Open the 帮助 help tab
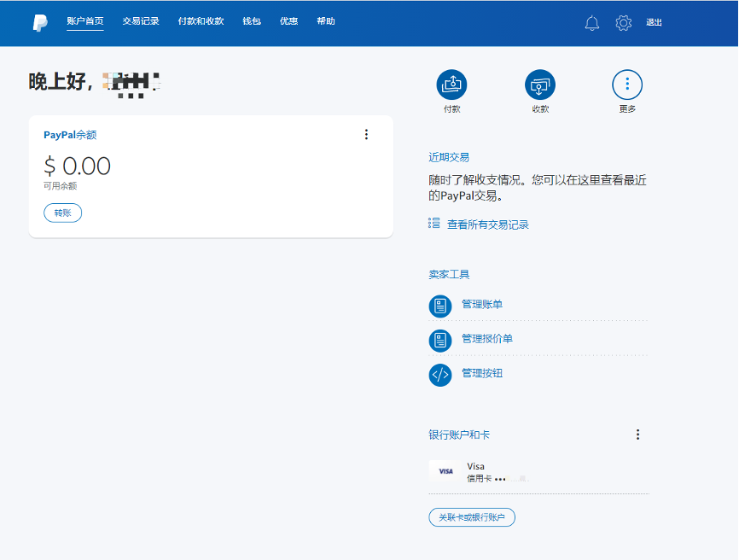The height and width of the screenshot is (560, 739). click(x=326, y=21)
